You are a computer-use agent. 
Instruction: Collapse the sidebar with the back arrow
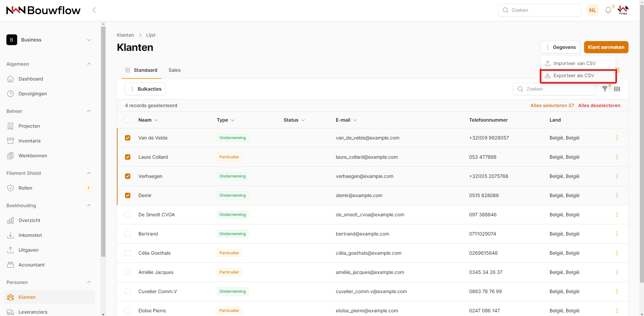click(94, 10)
